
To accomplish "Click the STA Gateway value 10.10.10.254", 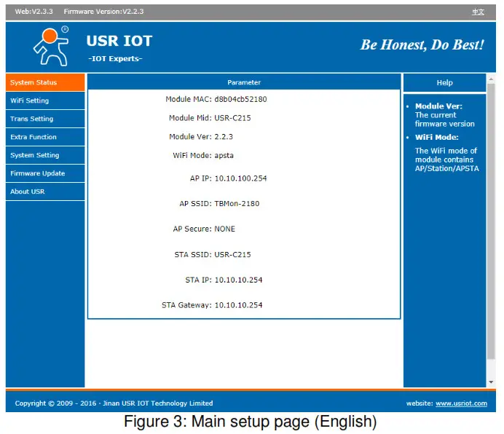I will (238, 305).
